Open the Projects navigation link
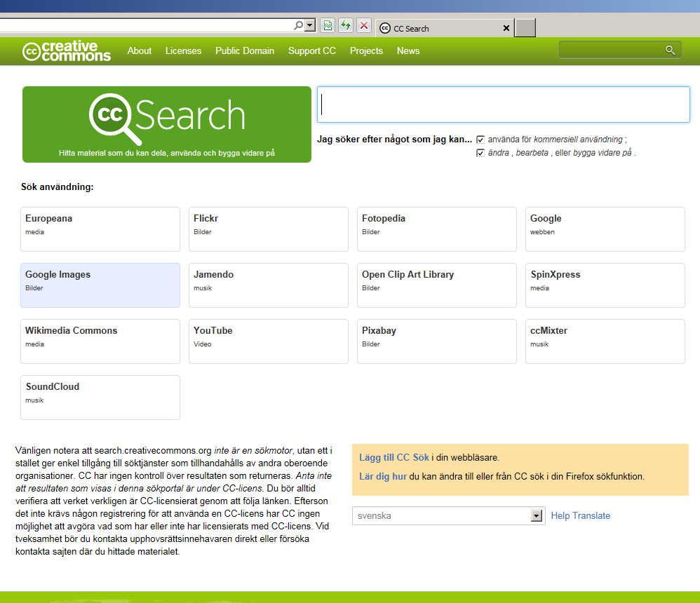700x603 pixels. click(x=366, y=51)
